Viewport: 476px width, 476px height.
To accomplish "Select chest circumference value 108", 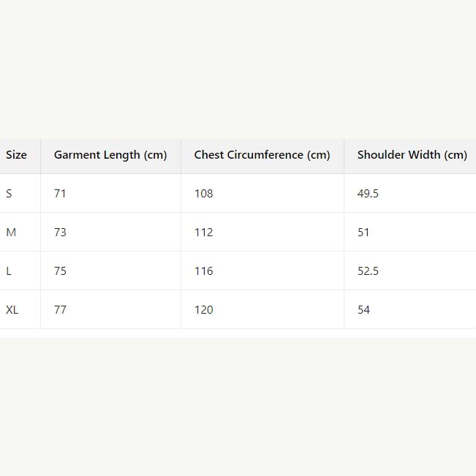I will (203, 194).
